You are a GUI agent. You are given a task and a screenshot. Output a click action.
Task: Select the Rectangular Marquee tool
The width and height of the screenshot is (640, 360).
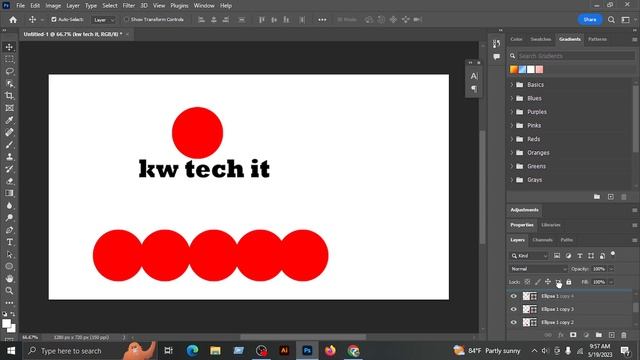pyautogui.click(x=9, y=59)
